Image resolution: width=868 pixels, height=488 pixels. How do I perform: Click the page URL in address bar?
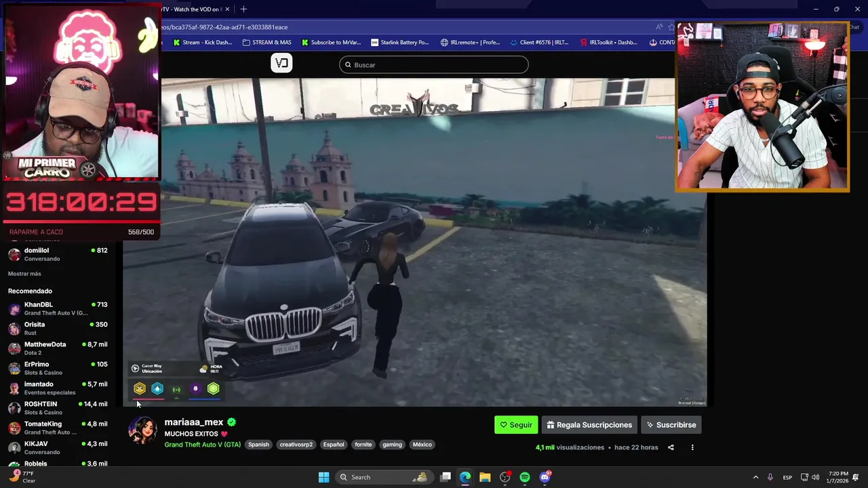[x=224, y=27]
